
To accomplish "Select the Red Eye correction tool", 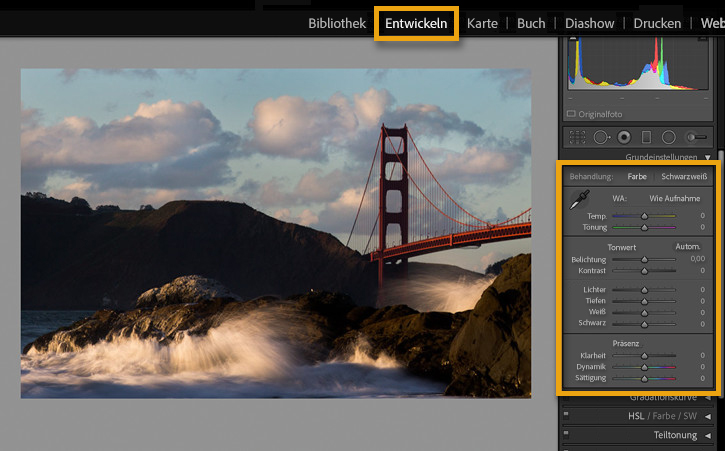I will coord(624,137).
